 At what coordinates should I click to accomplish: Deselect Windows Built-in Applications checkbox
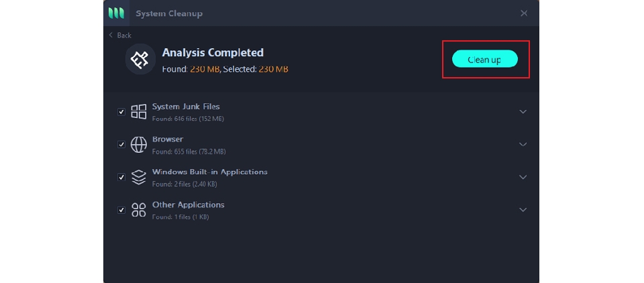(121, 177)
